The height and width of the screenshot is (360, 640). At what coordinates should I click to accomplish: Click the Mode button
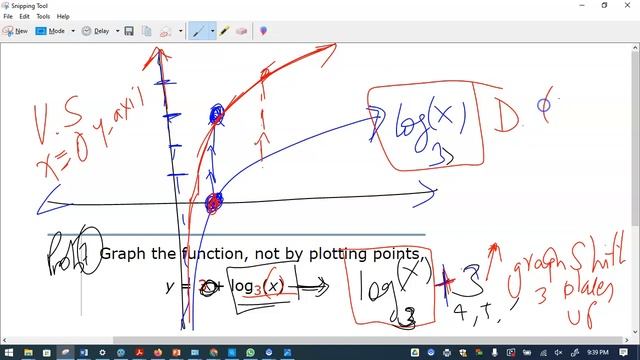click(x=51, y=31)
